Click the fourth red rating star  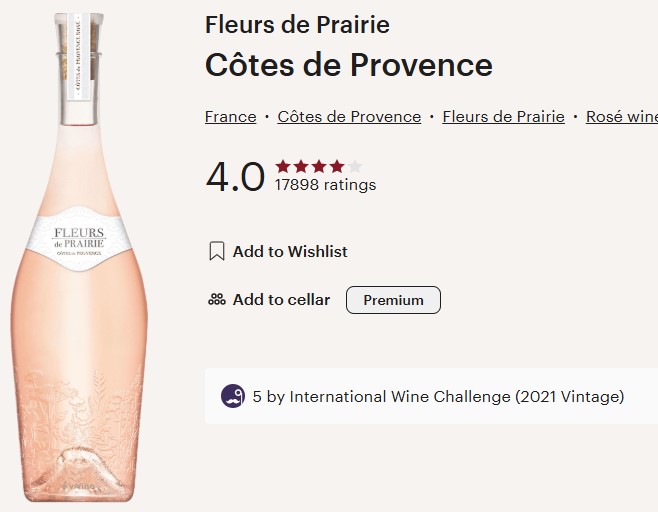pos(337,166)
